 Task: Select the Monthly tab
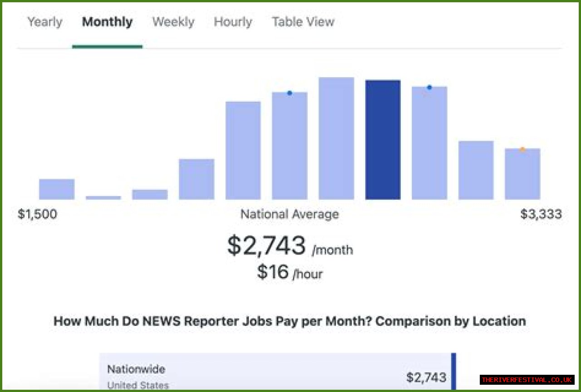pyautogui.click(x=107, y=22)
